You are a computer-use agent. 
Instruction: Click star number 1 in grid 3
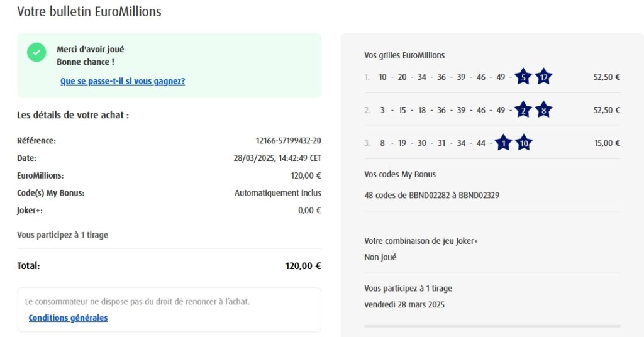503,143
